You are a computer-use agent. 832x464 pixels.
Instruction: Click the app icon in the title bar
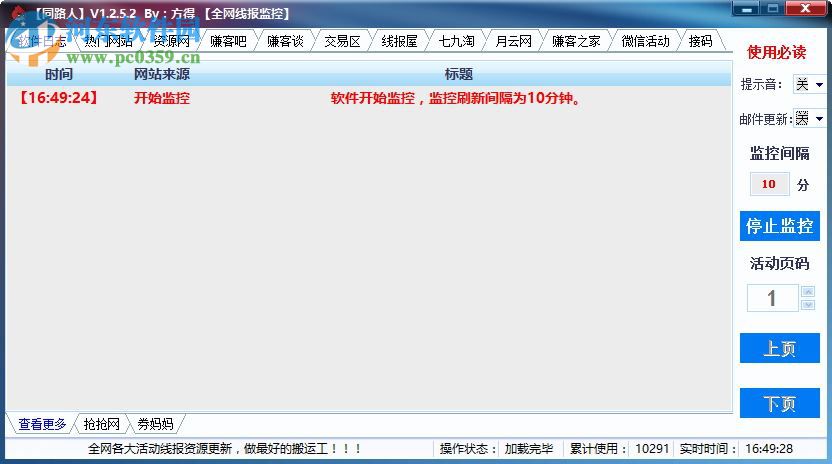pos(19,13)
